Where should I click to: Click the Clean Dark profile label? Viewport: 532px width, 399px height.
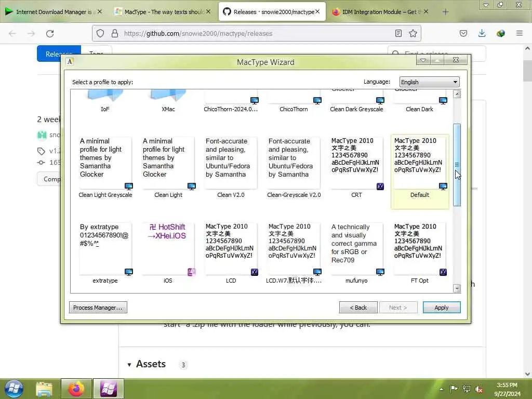coord(420,109)
